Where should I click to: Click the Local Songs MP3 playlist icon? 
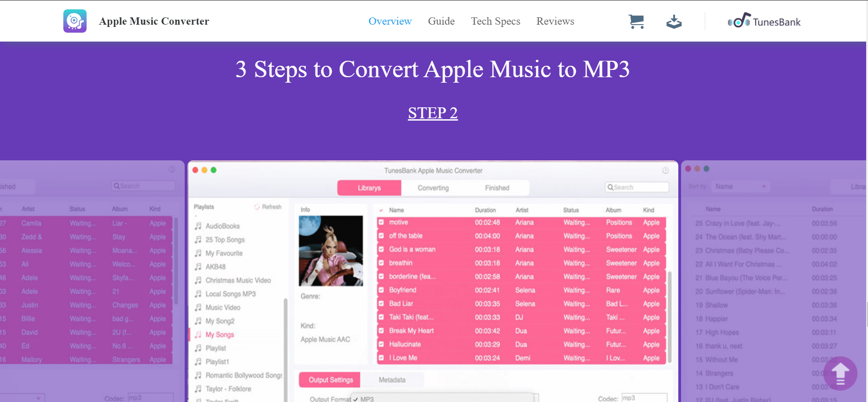[198, 294]
